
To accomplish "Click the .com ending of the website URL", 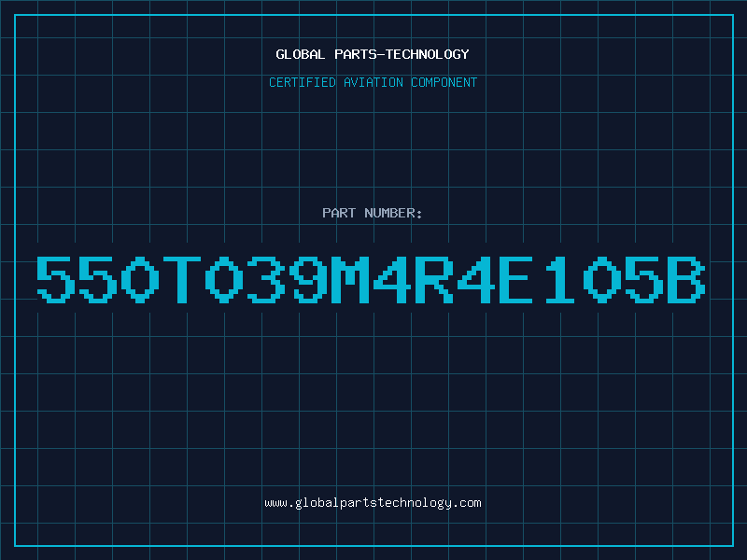I will point(467,503).
